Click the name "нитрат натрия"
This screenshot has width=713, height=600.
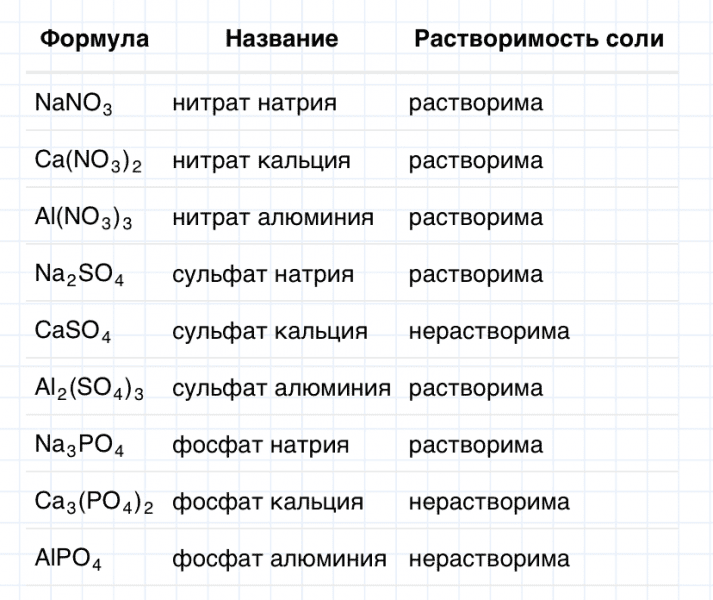click(x=254, y=103)
